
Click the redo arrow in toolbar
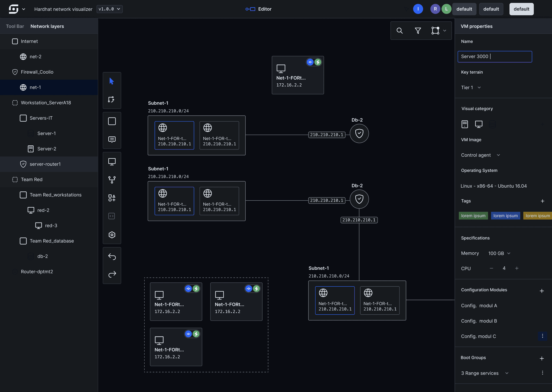click(112, 274)
